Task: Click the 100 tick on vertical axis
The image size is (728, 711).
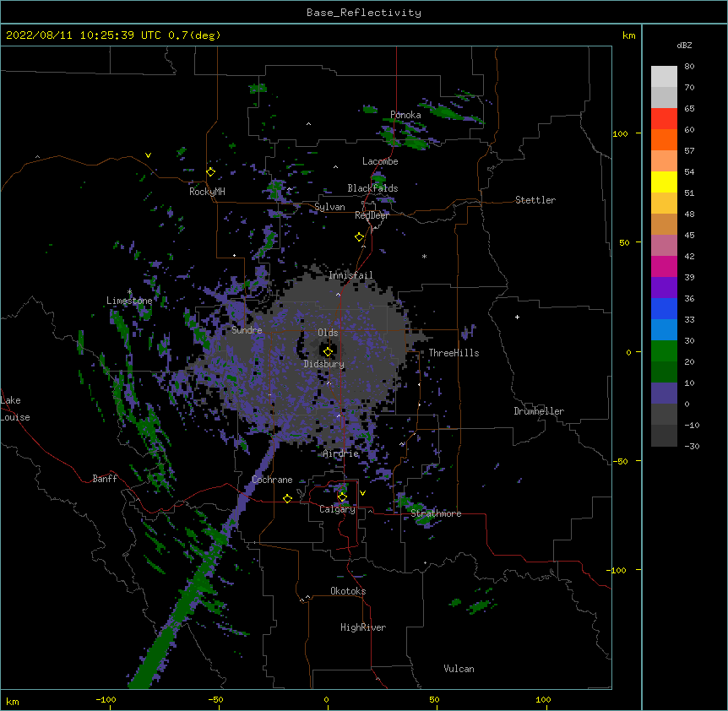Action: (x=620, y=133)
